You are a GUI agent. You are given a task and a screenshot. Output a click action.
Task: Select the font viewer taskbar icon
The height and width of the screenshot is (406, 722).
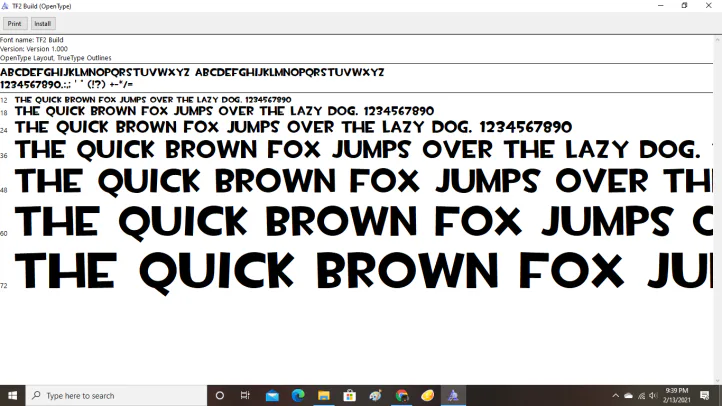[x=453, y=395]
